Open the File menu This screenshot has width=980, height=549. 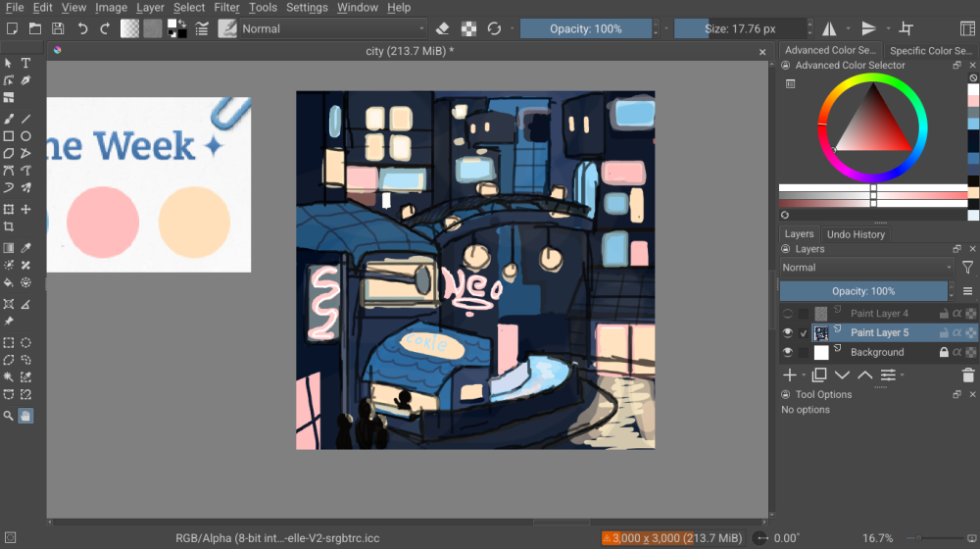coord(15,8)
